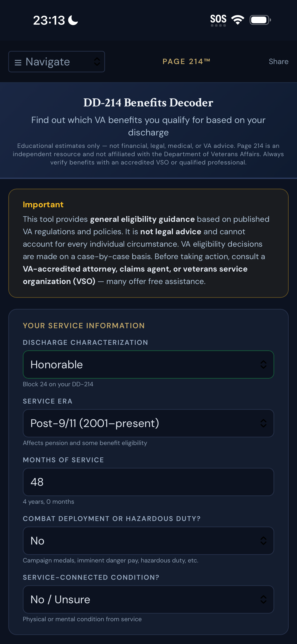297x644 pixels.
Task: Tap the SOS signal indicator
Action: [218, 20]
